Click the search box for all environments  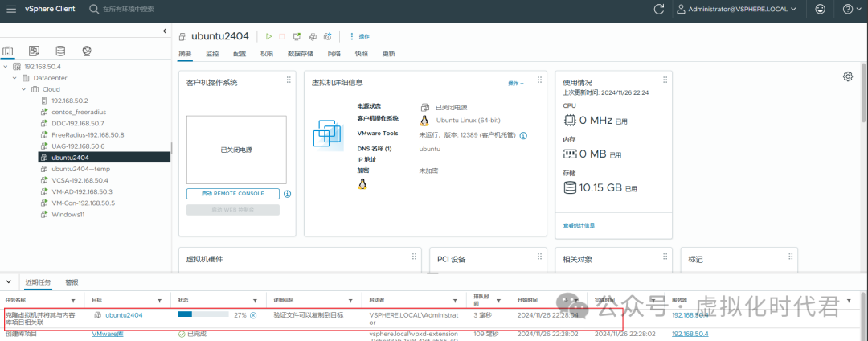tap(129, 10)
